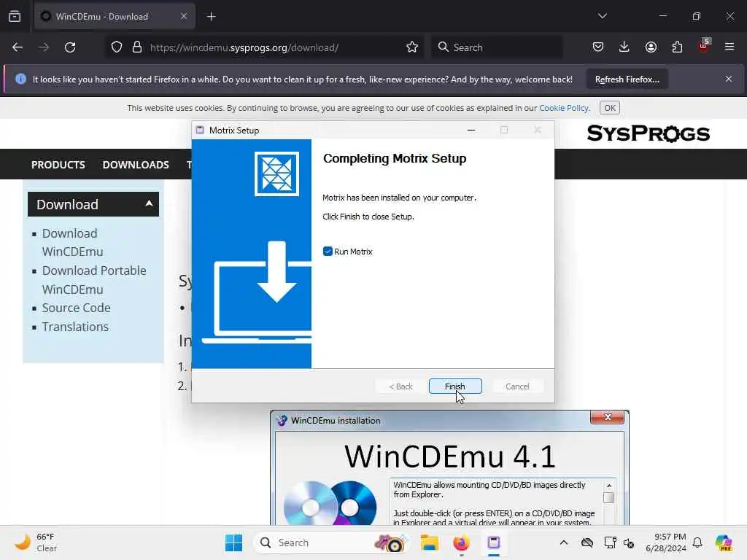
Task: Uncheck the Run Motrix checkbox
Action: 328,252
